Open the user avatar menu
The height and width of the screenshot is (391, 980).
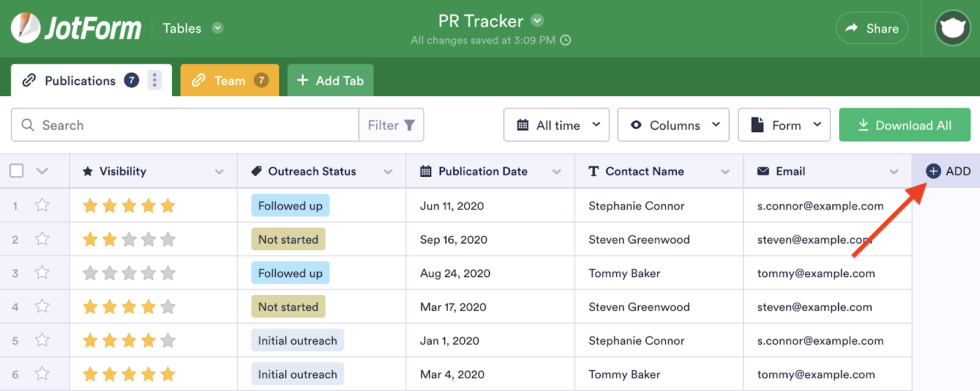point(952,28)
